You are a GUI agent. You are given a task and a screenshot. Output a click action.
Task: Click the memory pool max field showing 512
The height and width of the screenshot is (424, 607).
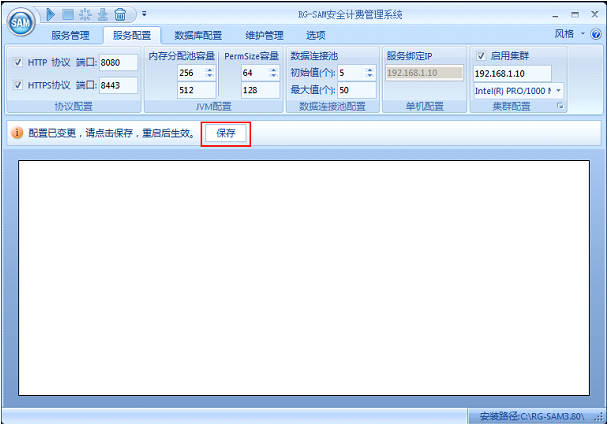[x=197, y=90]
